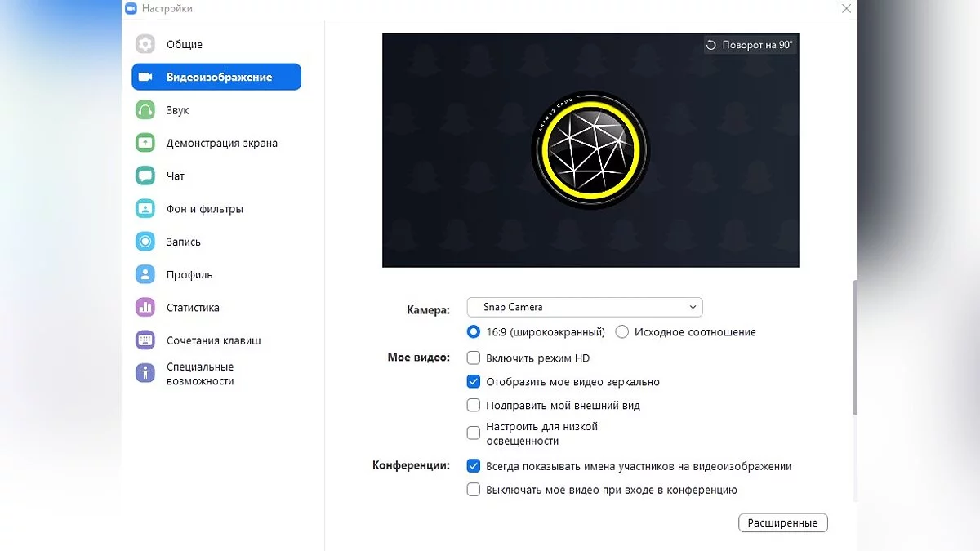This screenshot has width=980, height=551.
Task: Click the Расширенные button
Action: [783, 522]
